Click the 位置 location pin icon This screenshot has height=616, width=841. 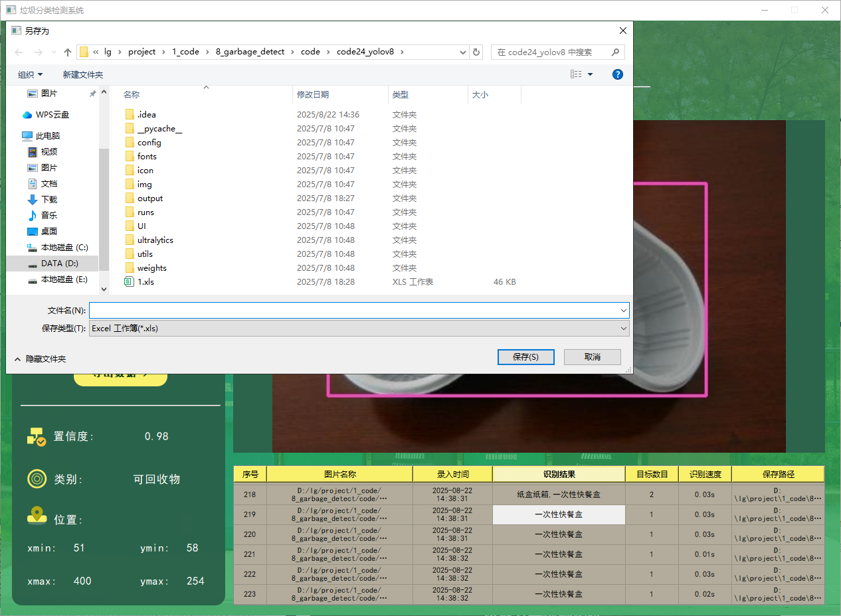click(x=37, y=516)
